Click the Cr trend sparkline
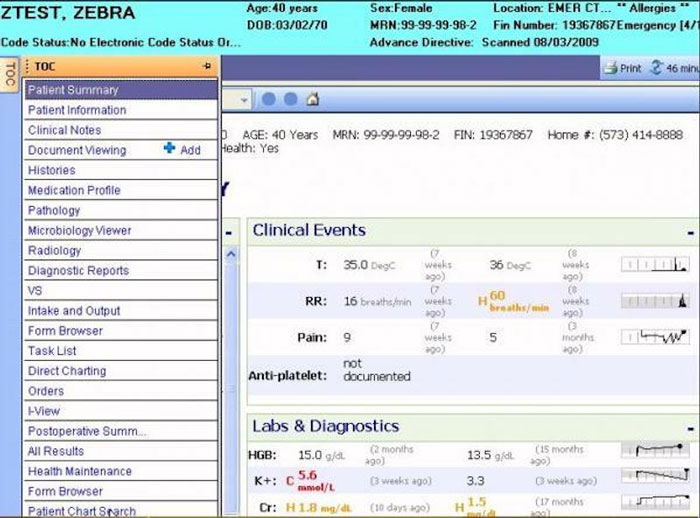700x518 pixels. point(654,501)
